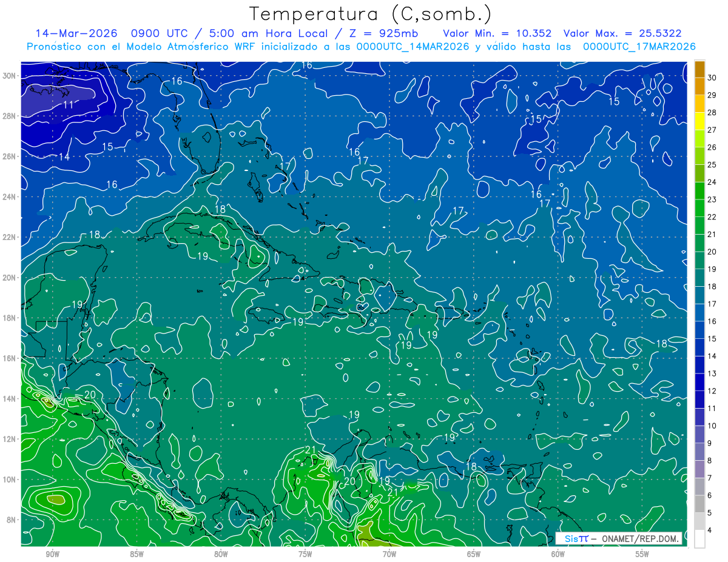The width and height of the screenshot is (728, 562).
Task: Click color bar segment between 19 and 20
Action: (699, 260)
